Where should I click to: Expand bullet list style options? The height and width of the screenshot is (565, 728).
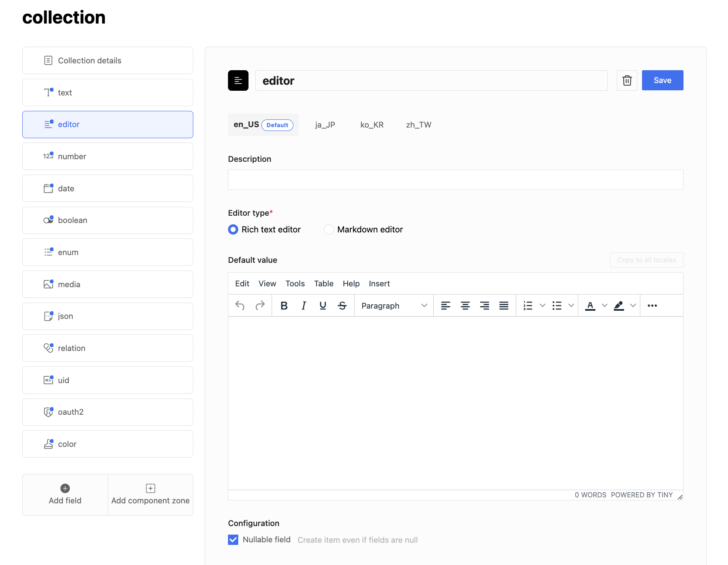pyautogui.click(x=571, y=306)
